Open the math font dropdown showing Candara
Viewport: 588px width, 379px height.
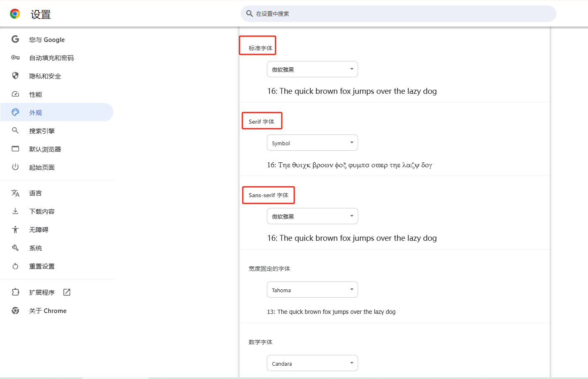click(312, 363)
